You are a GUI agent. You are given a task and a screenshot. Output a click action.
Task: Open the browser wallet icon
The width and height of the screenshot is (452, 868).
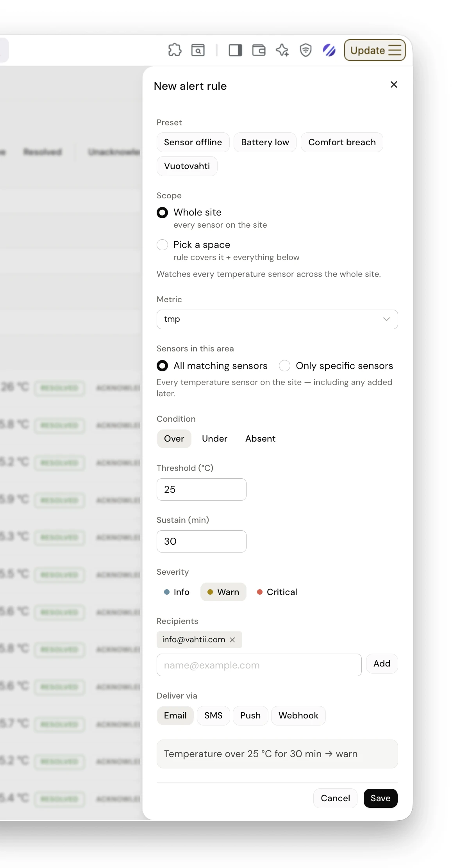tap(259, 50)
